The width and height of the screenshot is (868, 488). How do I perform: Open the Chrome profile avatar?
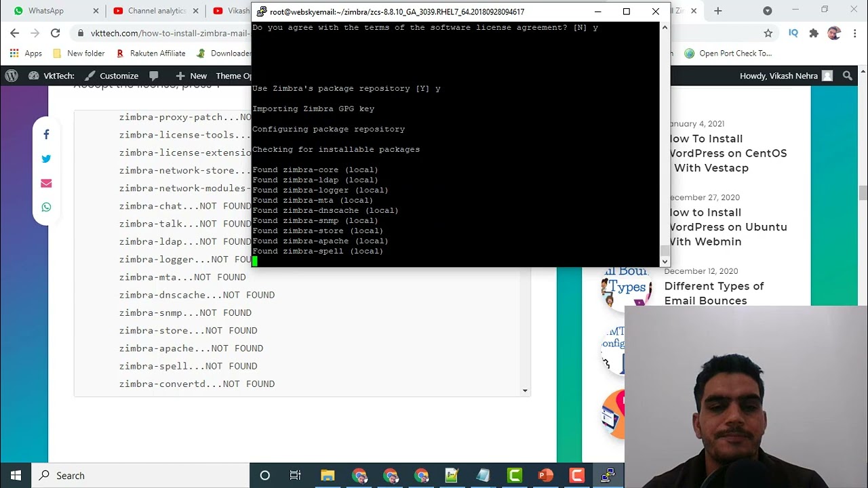(834, 33)
